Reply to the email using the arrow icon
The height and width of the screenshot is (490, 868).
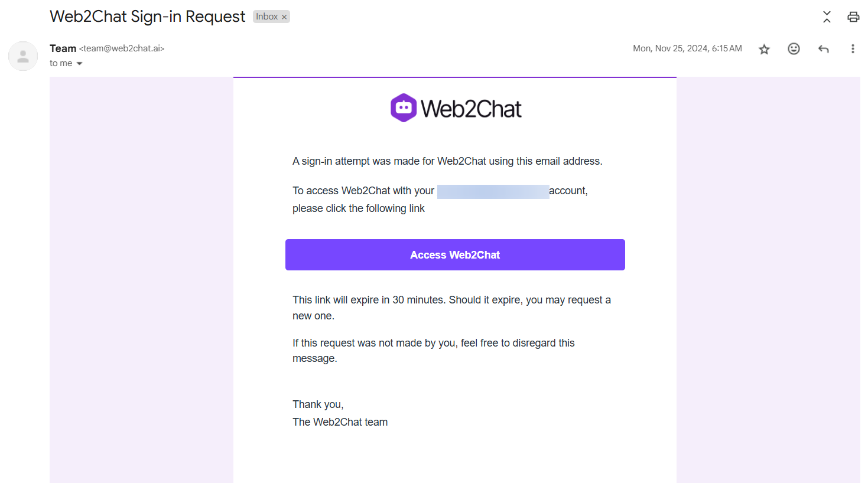pyautogui.click(x=823, y=49)
